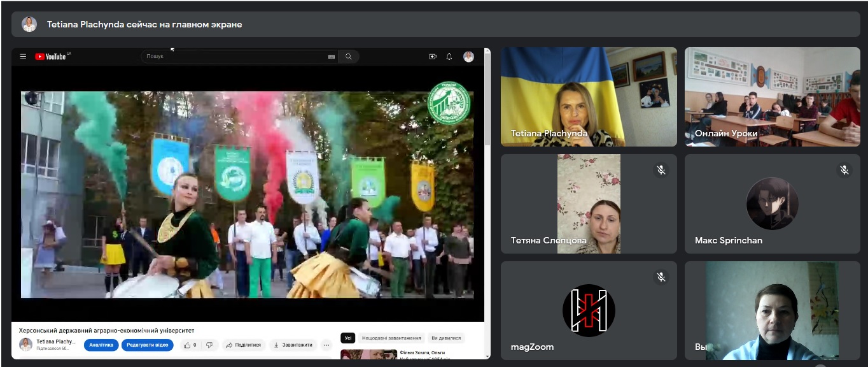Select the Нещодавні завантаження chip
Screen dimensions: 868x367
coord(392,338)
